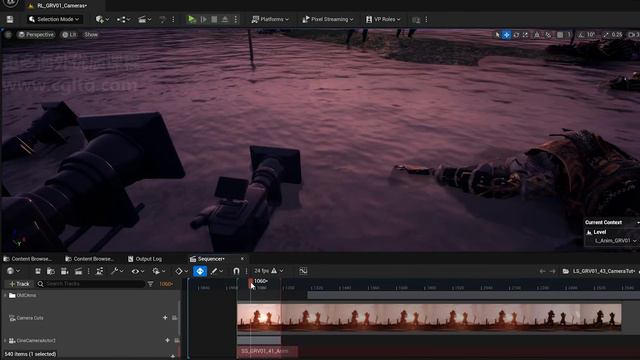640x360 pixels.
Task: Change the 24 fps frame rate
Action: (x=268, y=271)
